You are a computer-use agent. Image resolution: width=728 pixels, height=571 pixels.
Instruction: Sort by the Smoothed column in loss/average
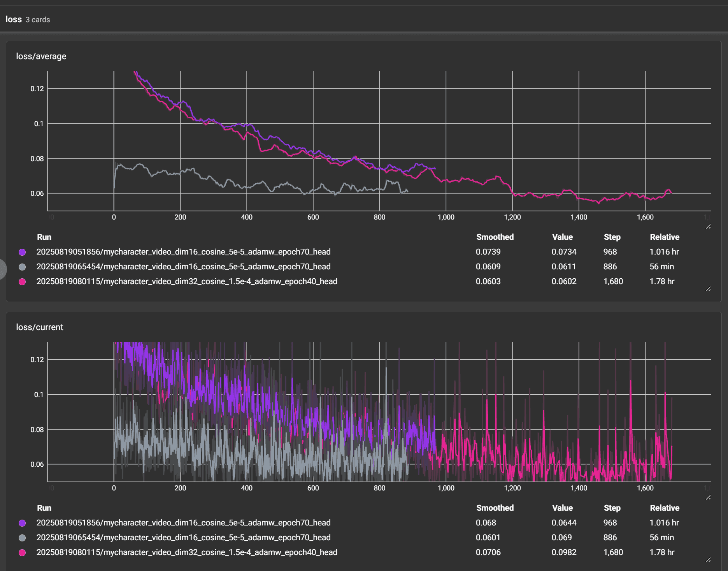[x=495, y=237]
